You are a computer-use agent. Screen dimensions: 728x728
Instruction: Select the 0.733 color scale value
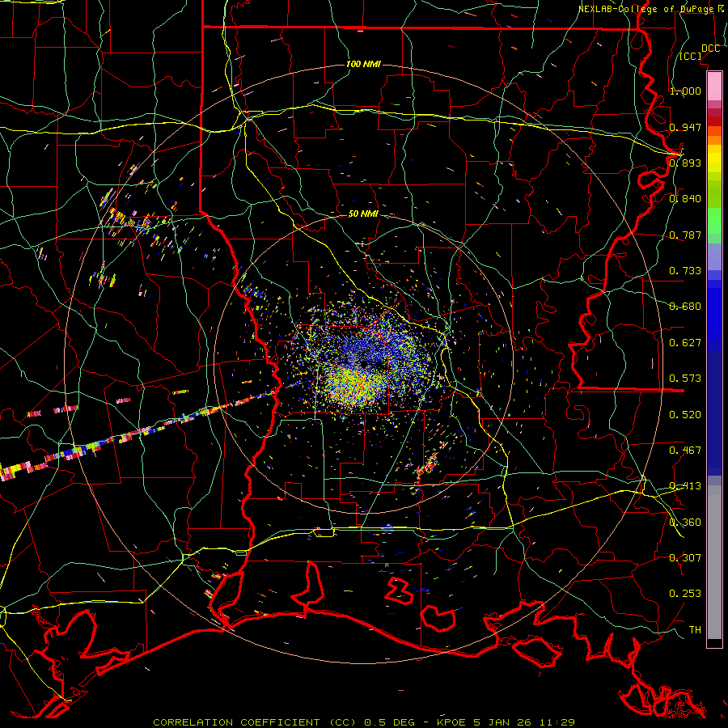[x=685, y=271]
